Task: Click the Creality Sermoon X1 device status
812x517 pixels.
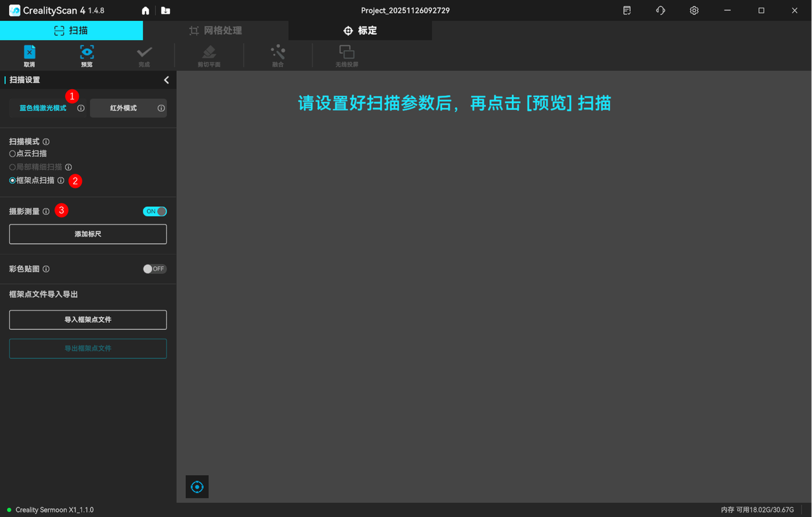Action: [x=54, y=510]
